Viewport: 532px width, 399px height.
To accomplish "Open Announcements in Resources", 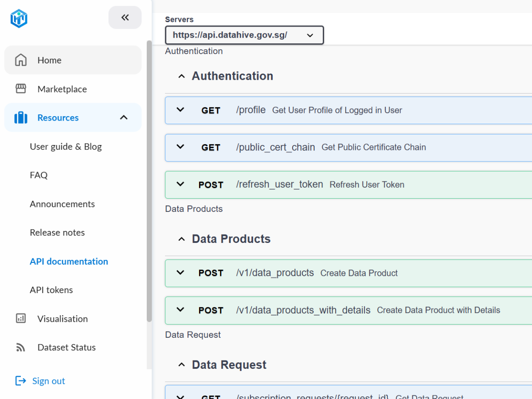I will 62,204.
